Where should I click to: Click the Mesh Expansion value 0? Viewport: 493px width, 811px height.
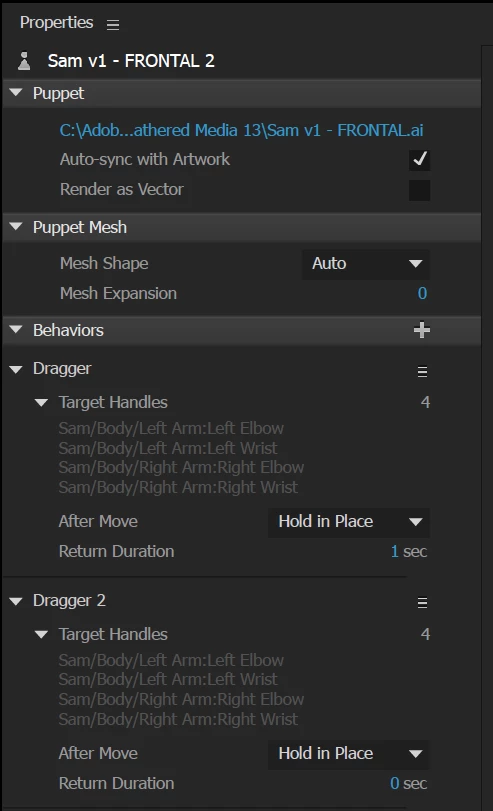point(422,294)
